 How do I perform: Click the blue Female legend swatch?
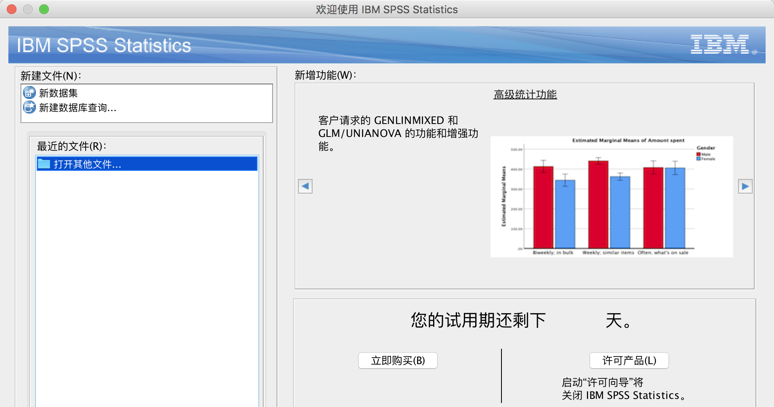(x=699, y=159)
